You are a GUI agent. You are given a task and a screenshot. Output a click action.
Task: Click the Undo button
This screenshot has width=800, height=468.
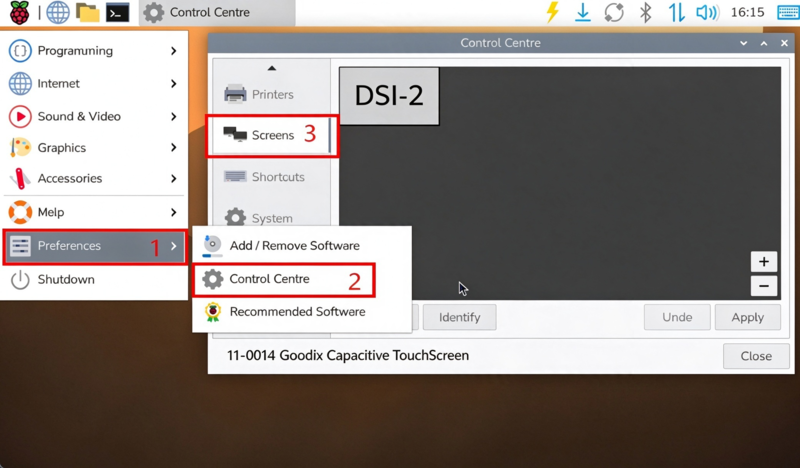click(x=677, y=317)
